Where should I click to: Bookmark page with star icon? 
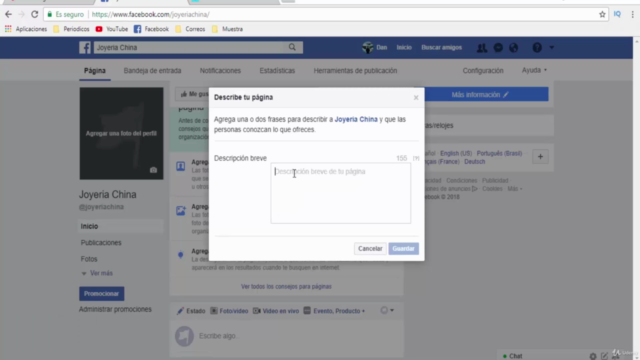click(602, 14)
